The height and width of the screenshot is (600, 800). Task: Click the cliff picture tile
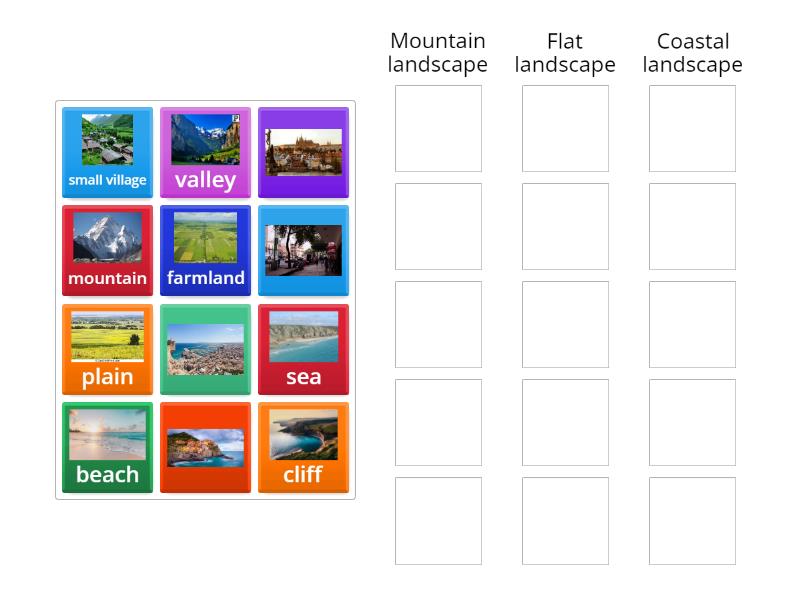(x=303, y=446)
